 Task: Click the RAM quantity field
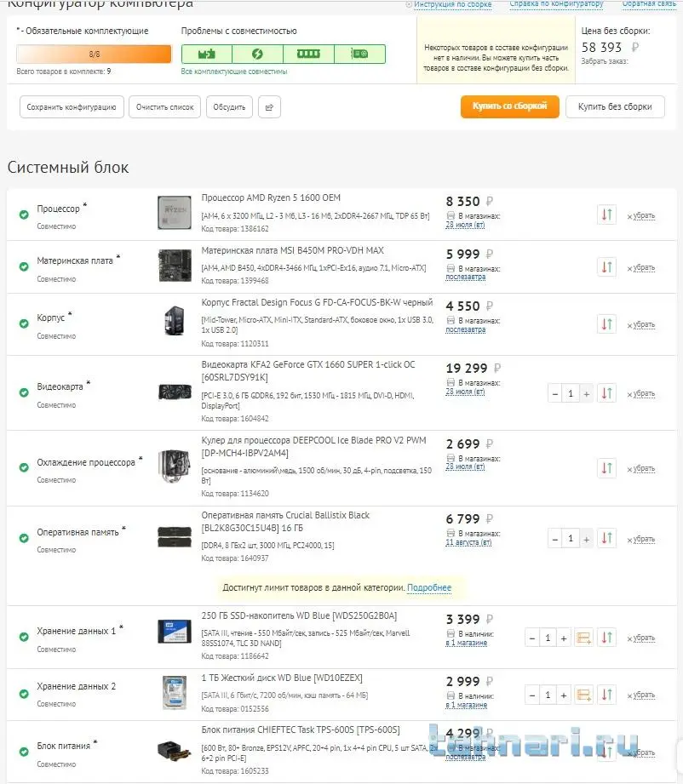[x=571, y=539]
